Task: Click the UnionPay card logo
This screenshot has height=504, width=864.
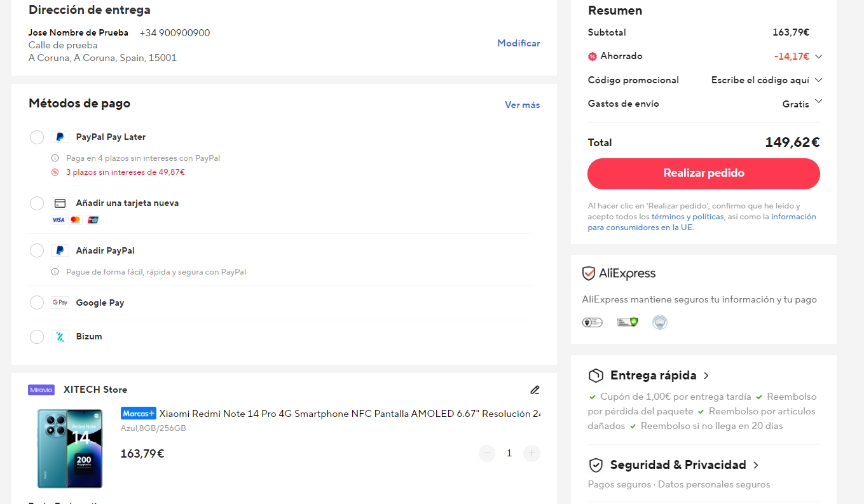Action: point(93,220)
